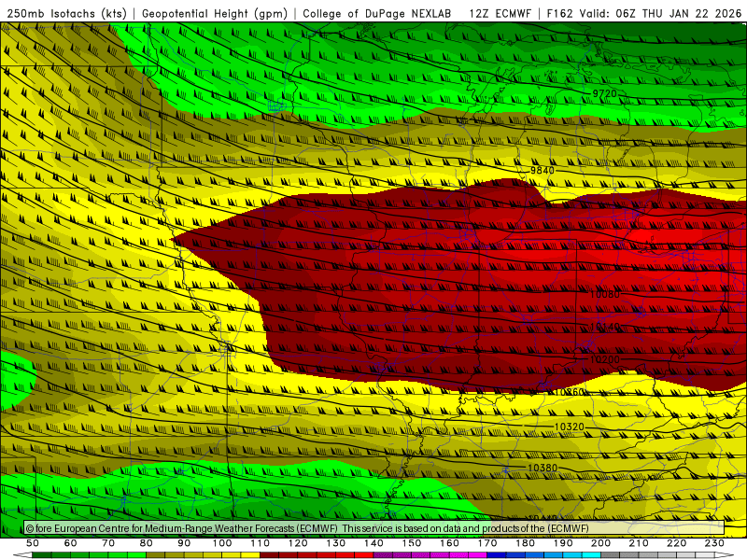Click the 110 value on the color scale
Screen dimensions: 747x560
[x=261, y=543]
